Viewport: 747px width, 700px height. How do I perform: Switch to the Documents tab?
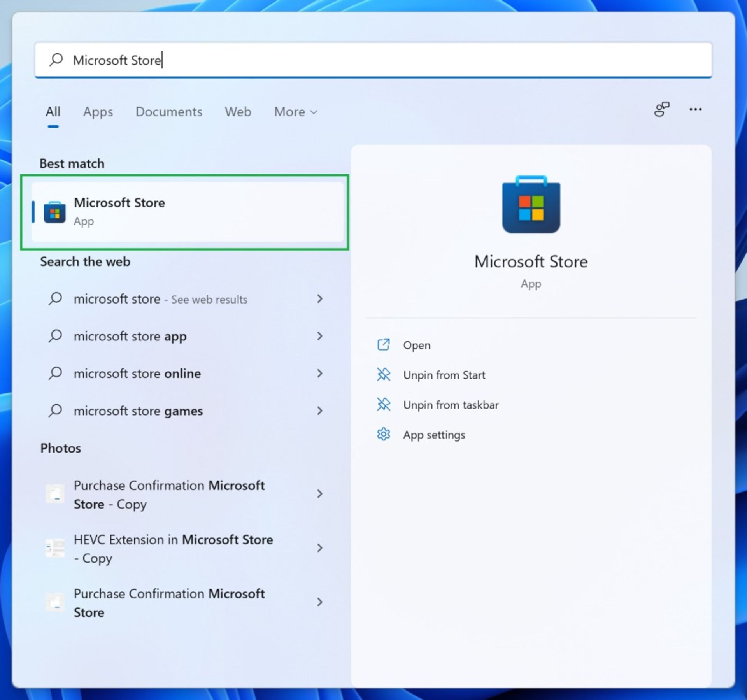tap(168, 112)
